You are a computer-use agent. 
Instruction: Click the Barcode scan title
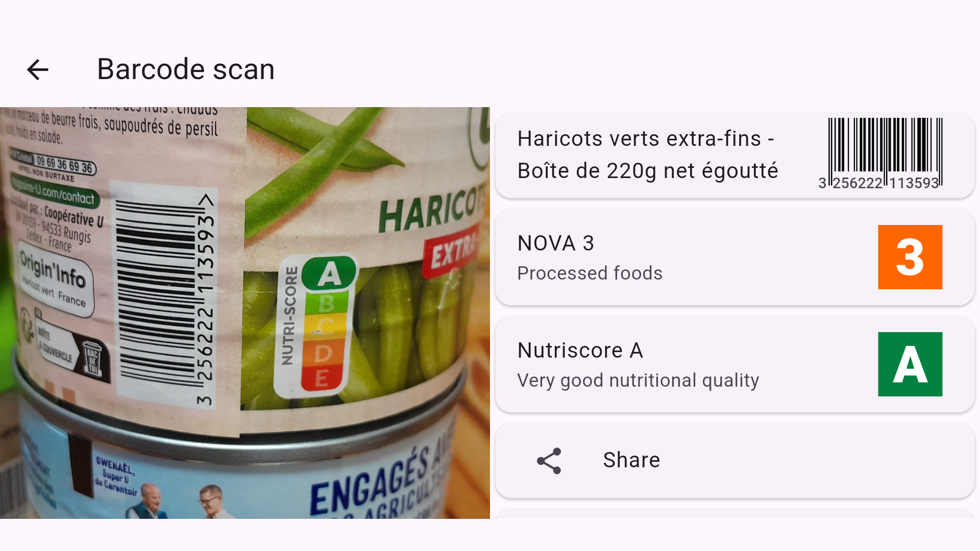[x=186, y=69]
